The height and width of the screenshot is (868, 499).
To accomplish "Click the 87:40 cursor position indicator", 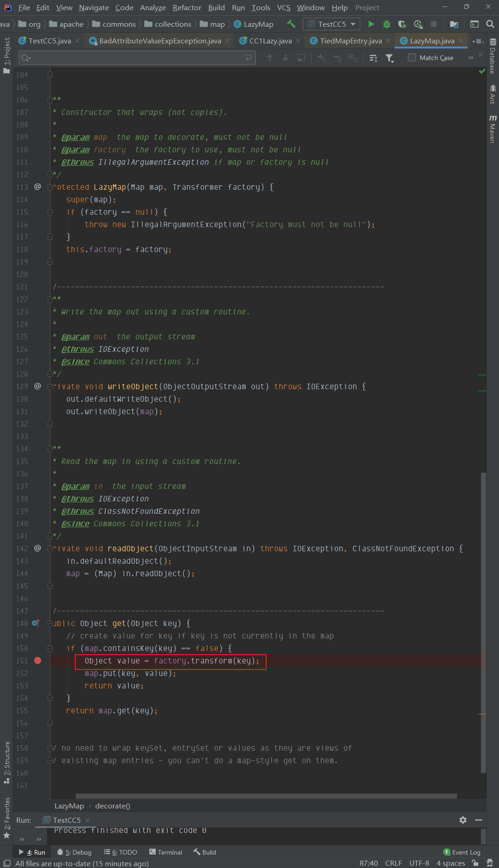I will coord(369,863).
